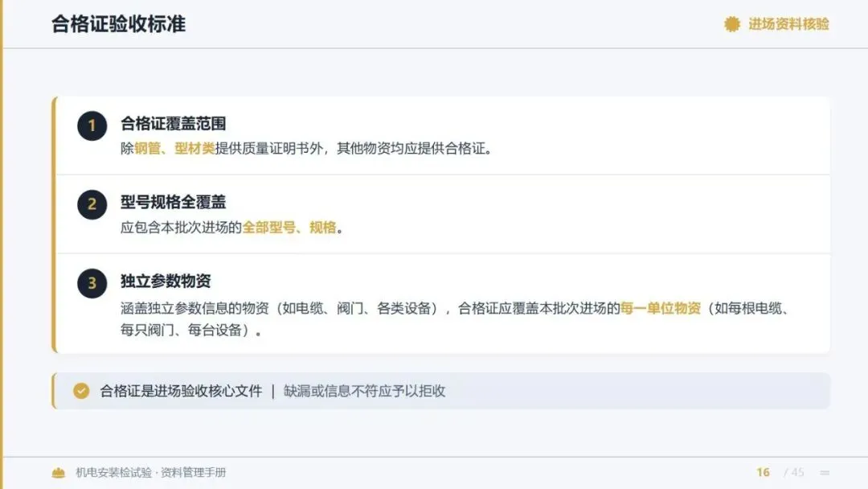868x489 pixels.
Task: Click the hard hat icon in footer
Action: [58, 472]
